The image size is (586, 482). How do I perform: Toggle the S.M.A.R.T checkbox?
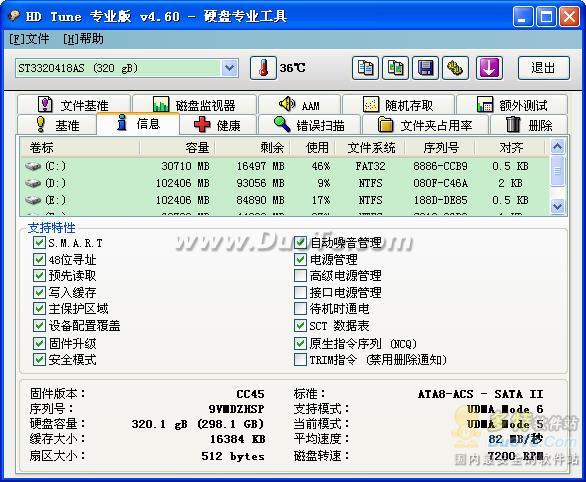pyautogui.click(x=39, y=243)
